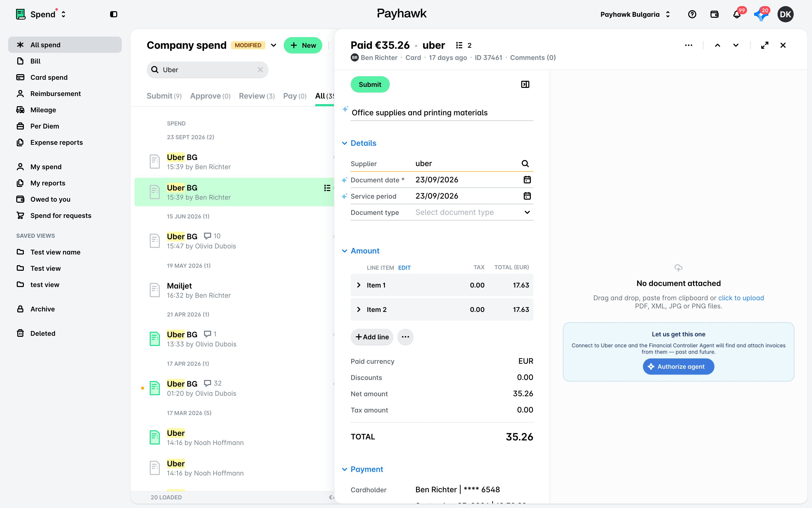Open Mailjet expense by Ben Richter

pos(234,290)
